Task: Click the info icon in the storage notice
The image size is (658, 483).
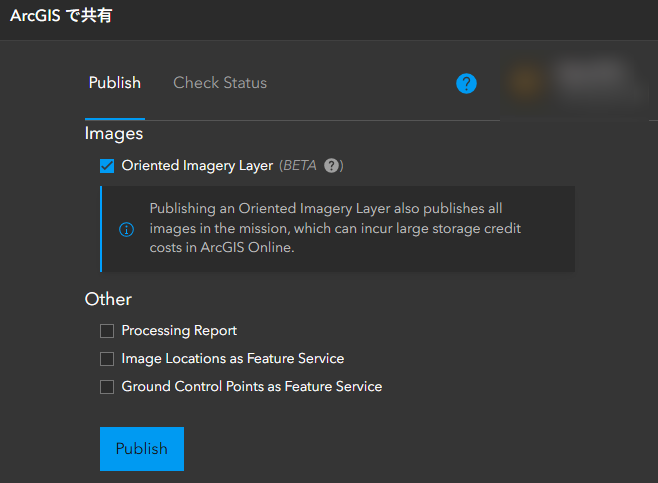Action: pos(126,229)
